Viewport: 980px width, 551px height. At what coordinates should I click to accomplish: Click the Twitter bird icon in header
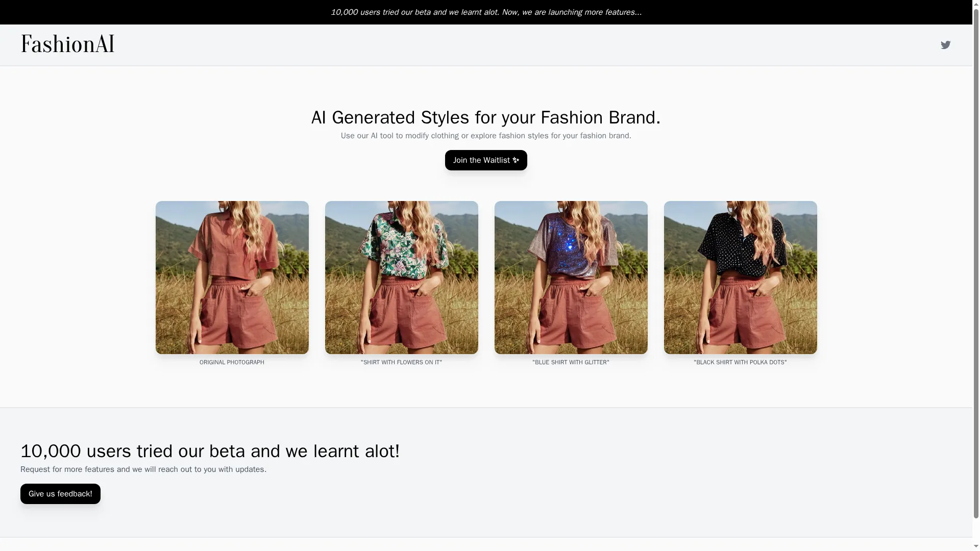pos(945,45)
